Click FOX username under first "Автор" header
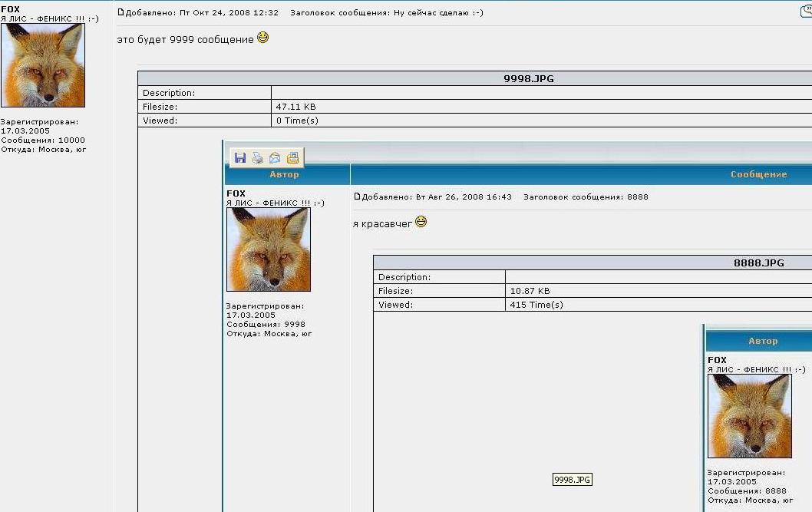This screenshot has height=512, width=812. [x=236, y=193]
